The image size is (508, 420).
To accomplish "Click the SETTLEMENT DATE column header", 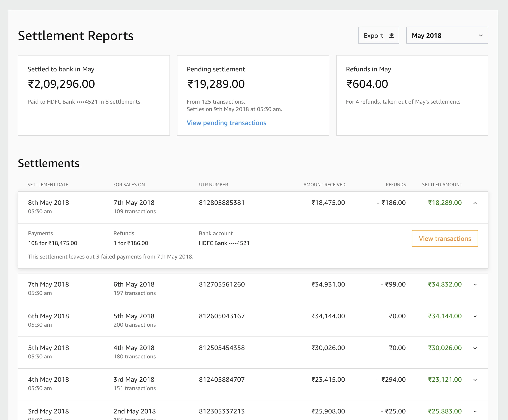I will [48, 185].
